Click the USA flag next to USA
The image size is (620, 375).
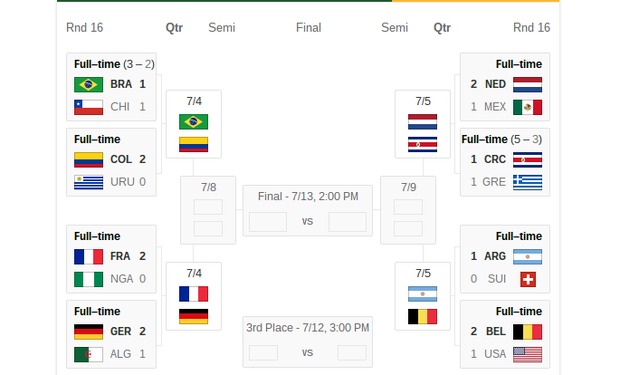tap(527, 354)
